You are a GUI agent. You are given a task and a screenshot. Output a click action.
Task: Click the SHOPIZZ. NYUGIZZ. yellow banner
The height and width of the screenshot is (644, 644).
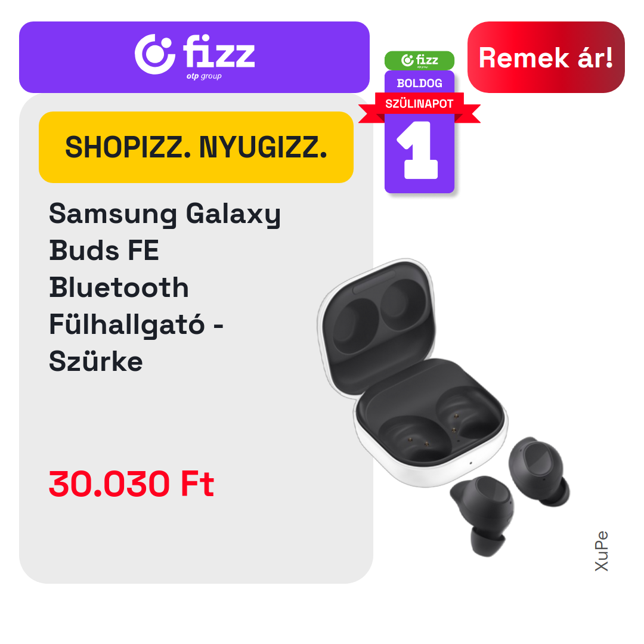coord(196,147)
